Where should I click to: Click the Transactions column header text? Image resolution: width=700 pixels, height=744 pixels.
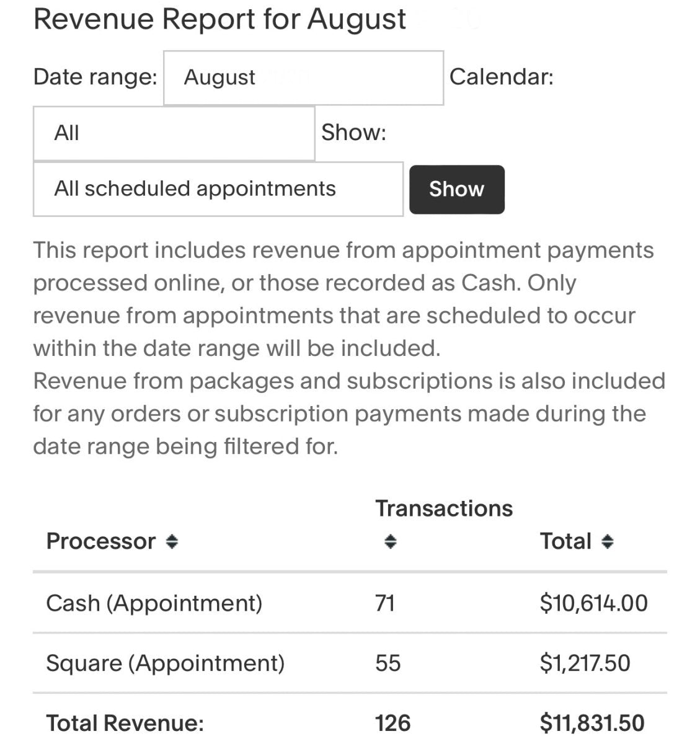tap(444, 508)
